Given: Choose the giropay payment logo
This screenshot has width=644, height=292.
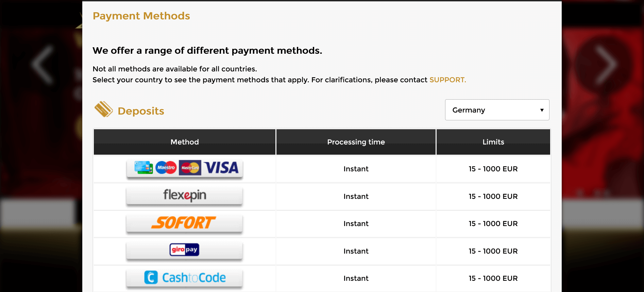Looking at the screenshot, I should pyautogui.click(x=184, y=250).
